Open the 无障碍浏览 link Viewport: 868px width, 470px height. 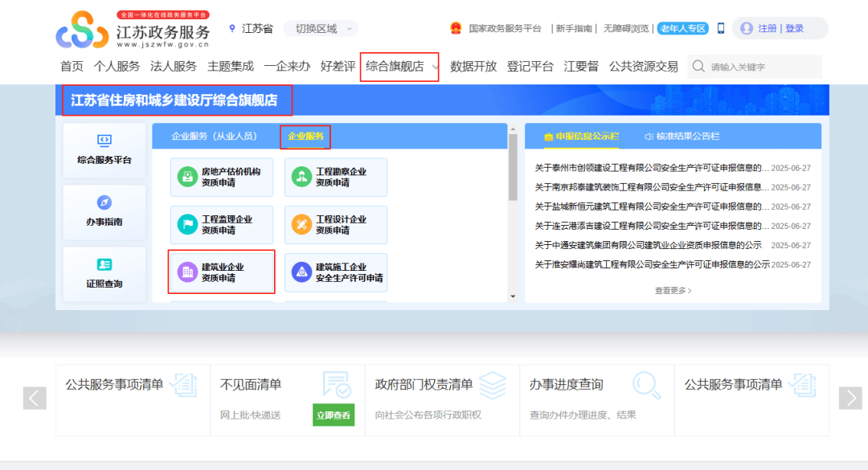[x=625, y=28]
